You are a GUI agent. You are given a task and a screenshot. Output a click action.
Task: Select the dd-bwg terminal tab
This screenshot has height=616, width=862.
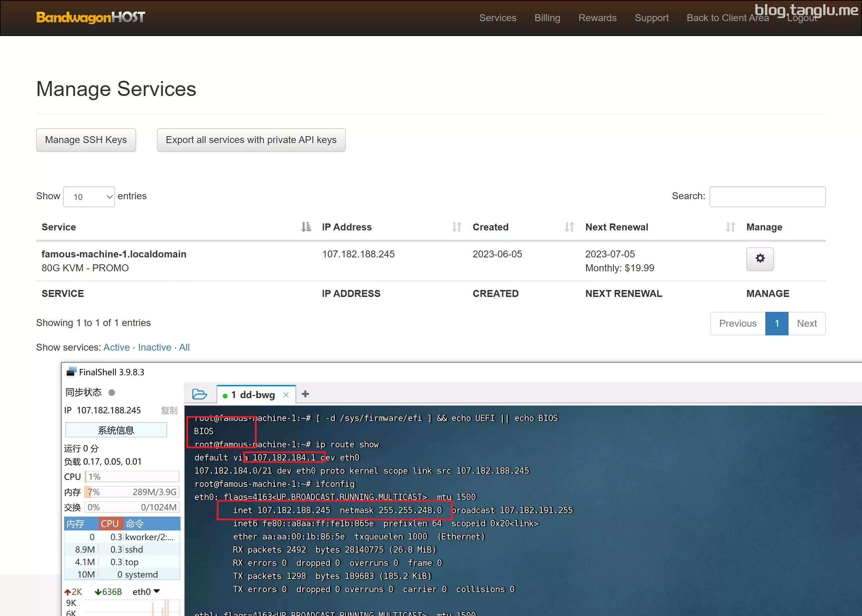[x=253, y=395]
